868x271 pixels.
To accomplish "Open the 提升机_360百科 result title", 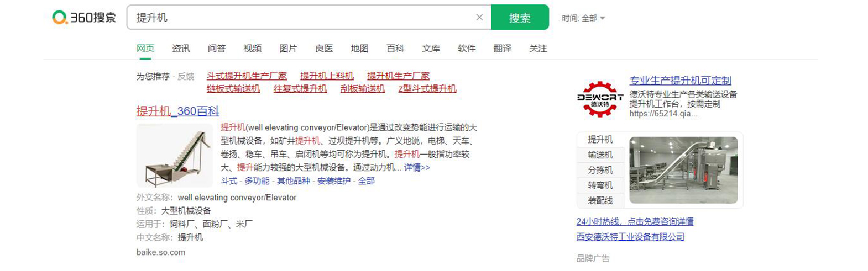I will [x=177, y=111].
